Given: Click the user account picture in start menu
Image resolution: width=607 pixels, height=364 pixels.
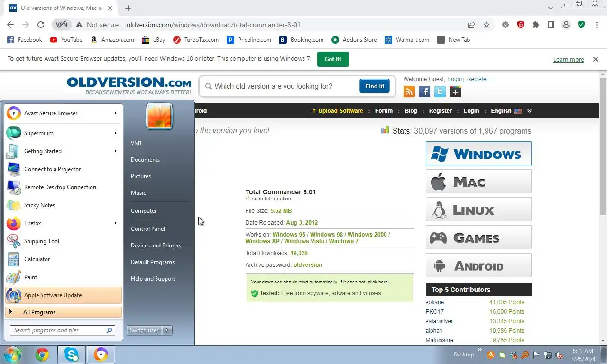Looking at the screenshot, I should [x=159, y=117].
